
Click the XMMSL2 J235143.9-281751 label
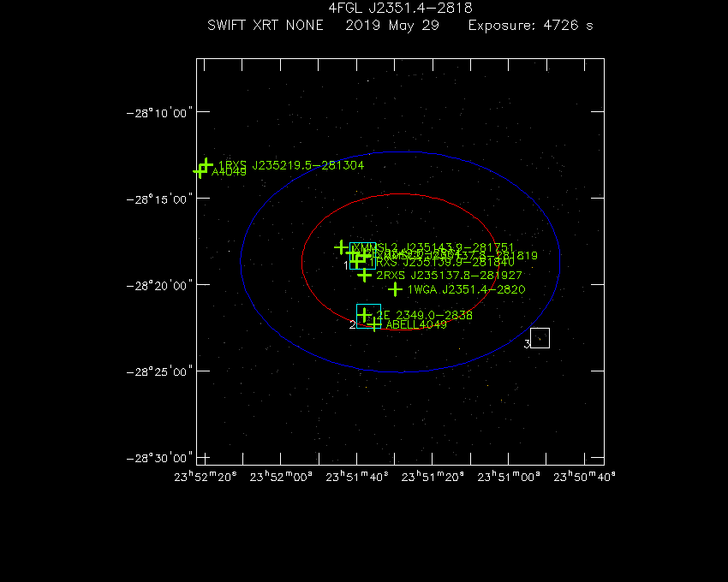[x=433, y=247]
